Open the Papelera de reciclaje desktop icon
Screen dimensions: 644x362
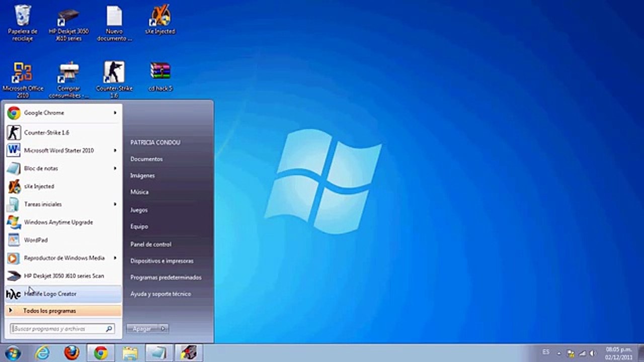(x=23, y=23)
